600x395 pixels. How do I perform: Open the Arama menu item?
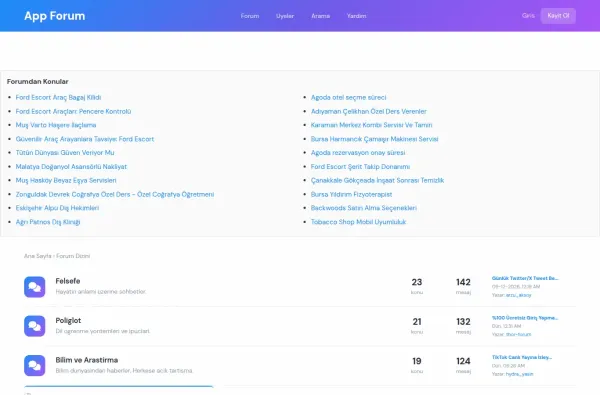pyautogui.click(x=321, y=16)
